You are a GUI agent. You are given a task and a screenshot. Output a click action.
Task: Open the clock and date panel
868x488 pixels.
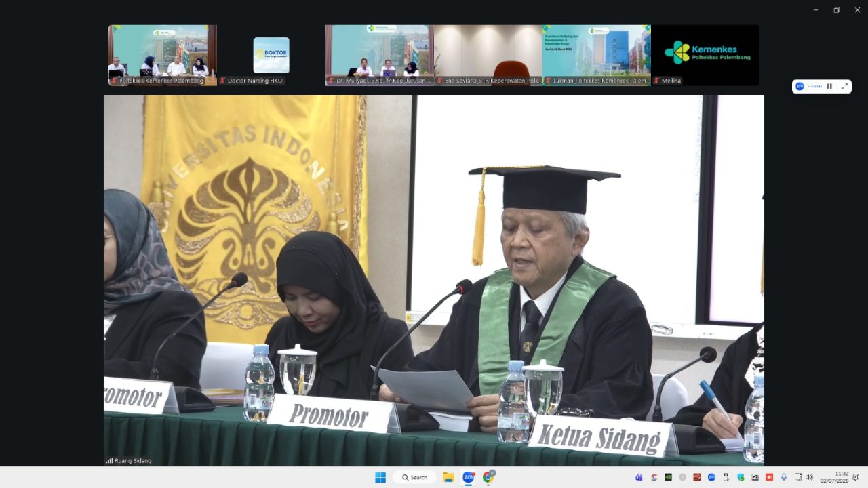coord(834,477)
